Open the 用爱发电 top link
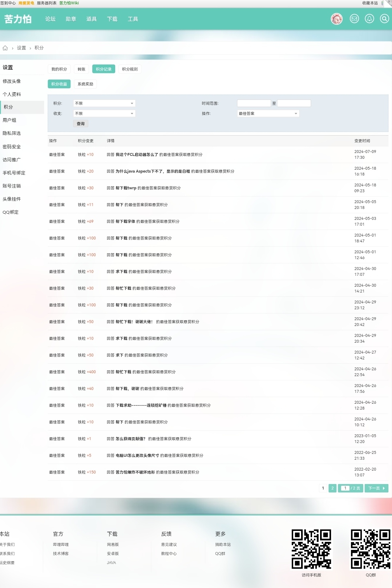Screen dimensions: 392x588 coord(26,3)
